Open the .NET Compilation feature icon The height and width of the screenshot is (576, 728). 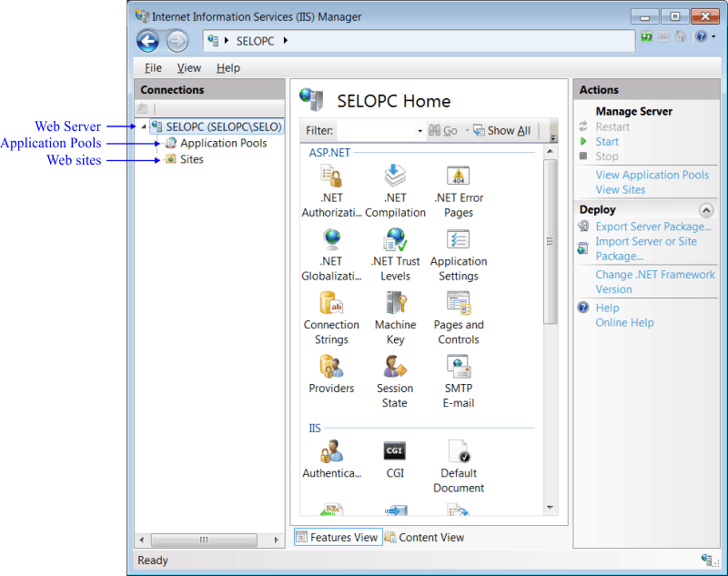395,176
